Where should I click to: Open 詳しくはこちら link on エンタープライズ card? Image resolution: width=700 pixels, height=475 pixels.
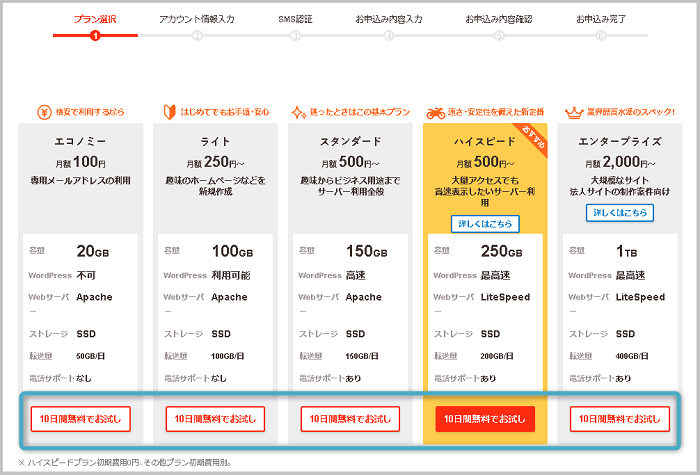click(620, 212)
